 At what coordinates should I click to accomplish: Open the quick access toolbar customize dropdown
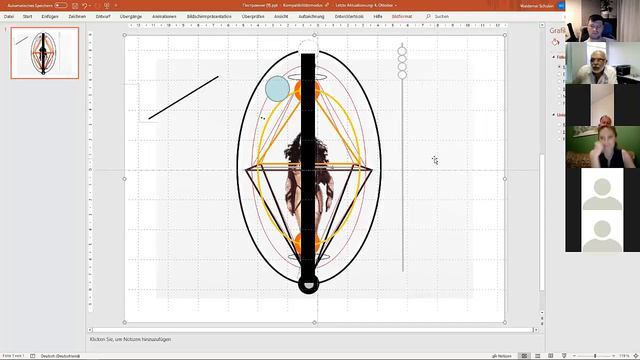[x=116, y=6]
